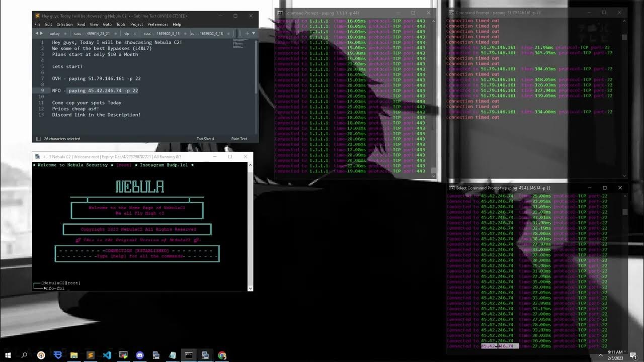Open the file explorer folder in taskbar
Screen dimensions: 644x362
pos(74,355)
